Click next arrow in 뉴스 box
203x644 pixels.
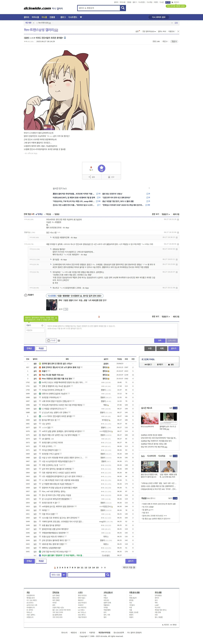[176, 456]
